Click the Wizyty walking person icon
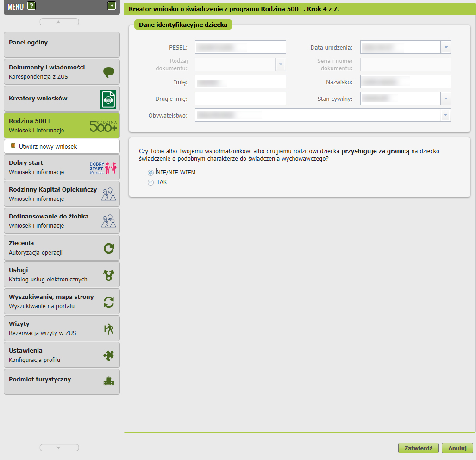Screen dimensions: 476x460 [x=108, y=329]
